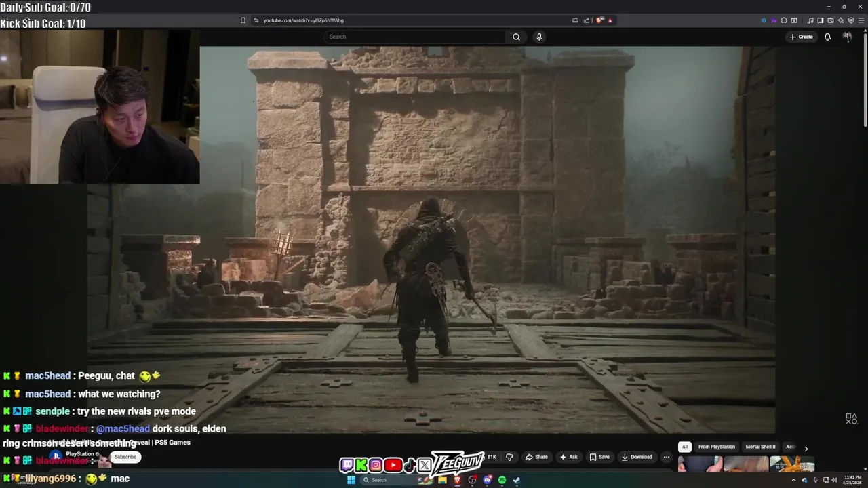
Task: Click the Download button
Action: (x=637, y=457)
